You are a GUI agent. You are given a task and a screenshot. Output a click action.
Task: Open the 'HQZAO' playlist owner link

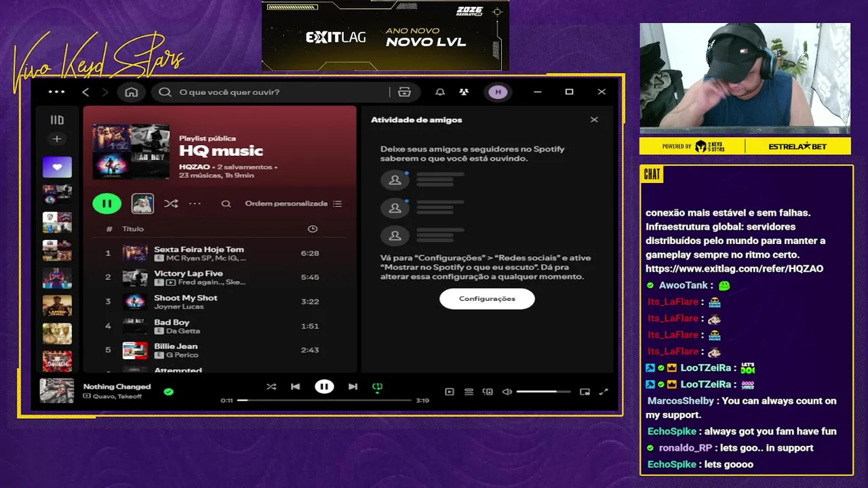pyautogui.click(x=194, y=167)
